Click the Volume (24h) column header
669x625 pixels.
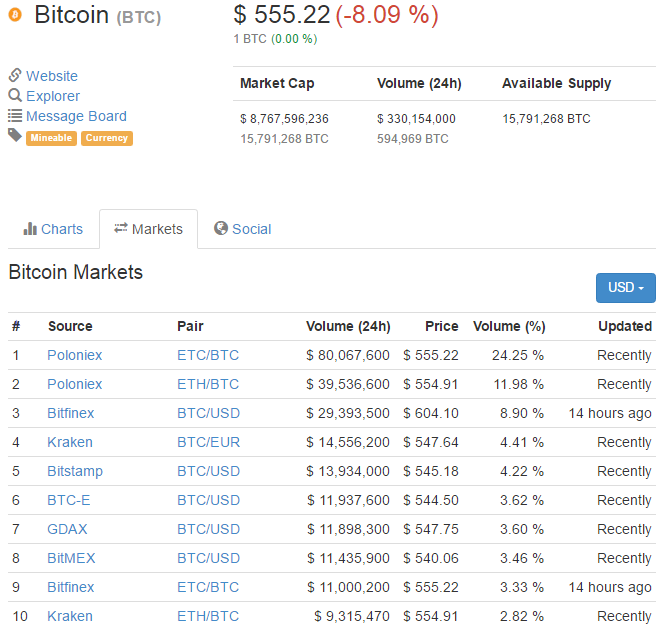pyautogui.click(x=348, y=326)
